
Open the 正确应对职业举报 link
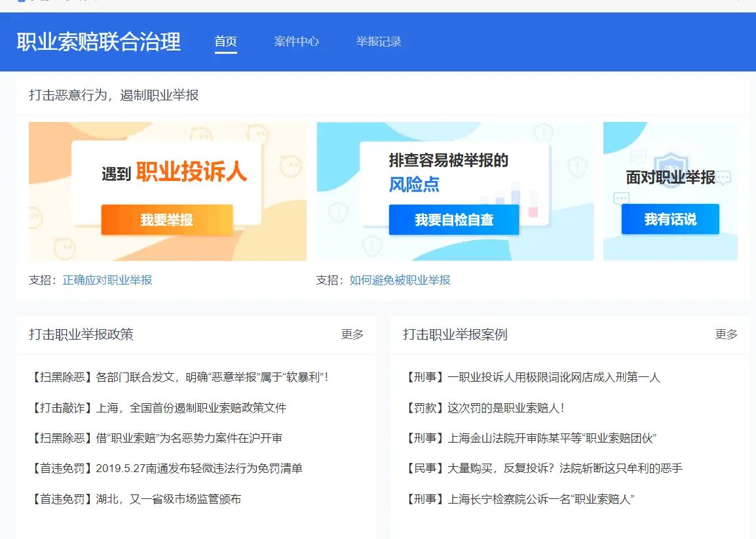107,280
